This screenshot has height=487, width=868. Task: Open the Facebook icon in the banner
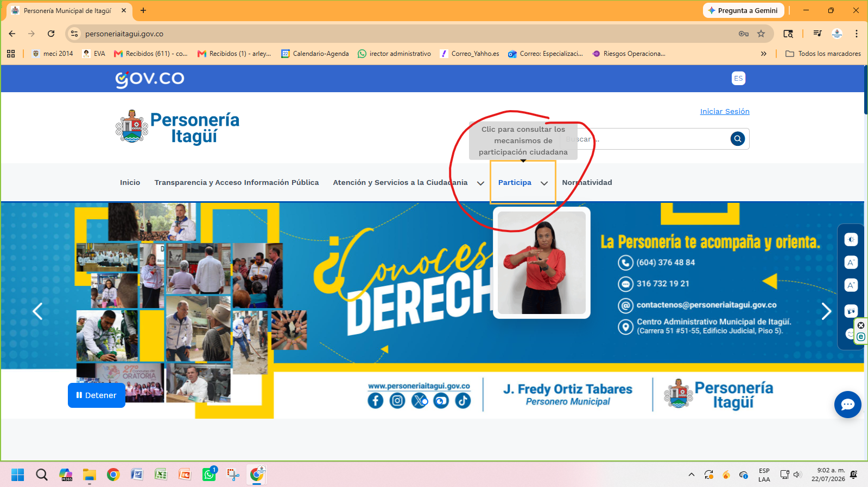pos(375,401)
